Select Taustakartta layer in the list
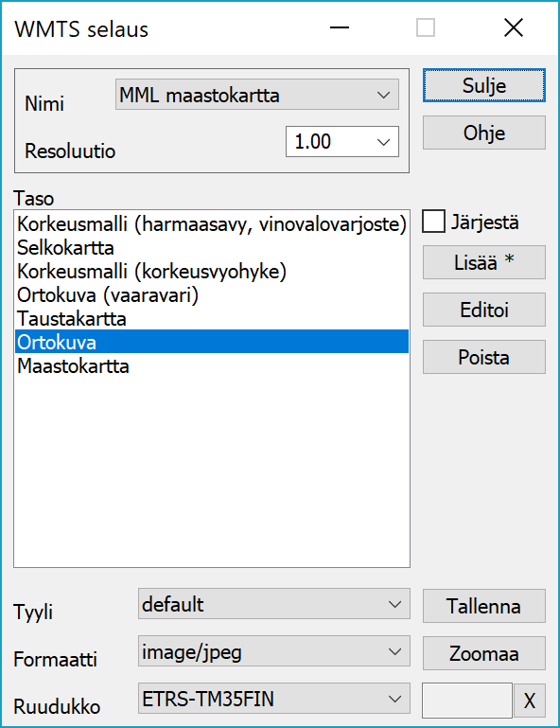 click(x=212, y=318)
